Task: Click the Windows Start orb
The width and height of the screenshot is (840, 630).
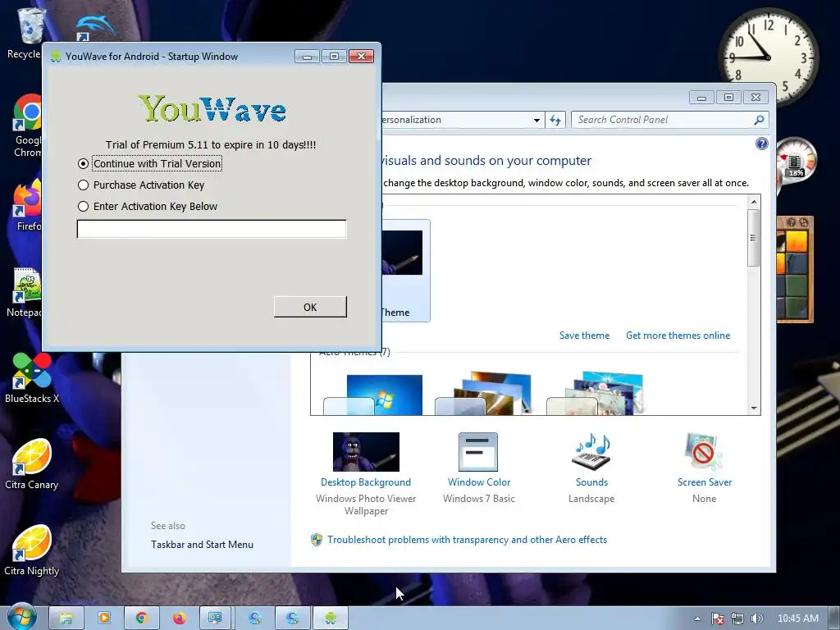Action: click(x=21, y=618)
